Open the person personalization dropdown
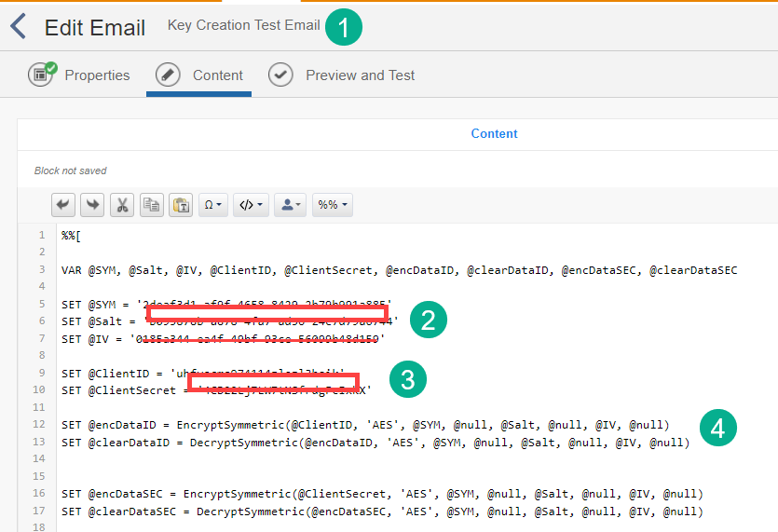Screen dimensions: 778x532 click(x=290, y=205)
